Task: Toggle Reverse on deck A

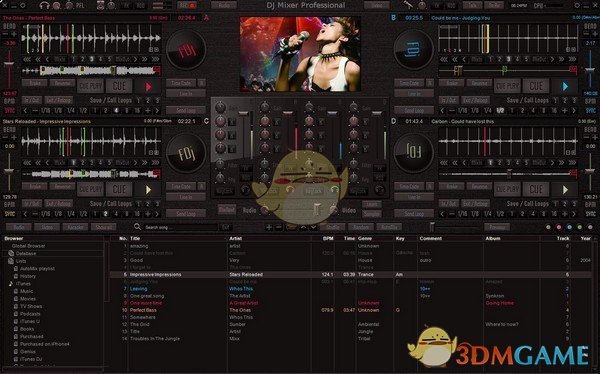Action: click(62, 83)
